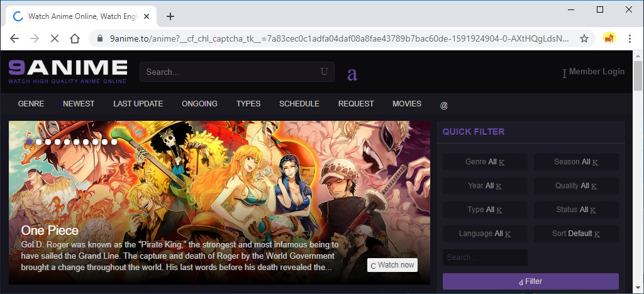Image resolution: width=644 pixels, height=294 pixels.
Task: Click the search submit icon in header
Action: (324, 72)
